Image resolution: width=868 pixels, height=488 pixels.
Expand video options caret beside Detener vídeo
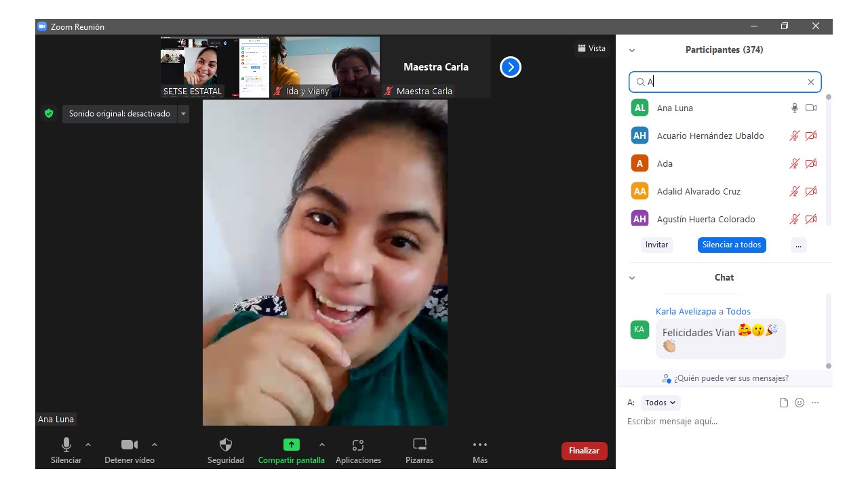155,445
